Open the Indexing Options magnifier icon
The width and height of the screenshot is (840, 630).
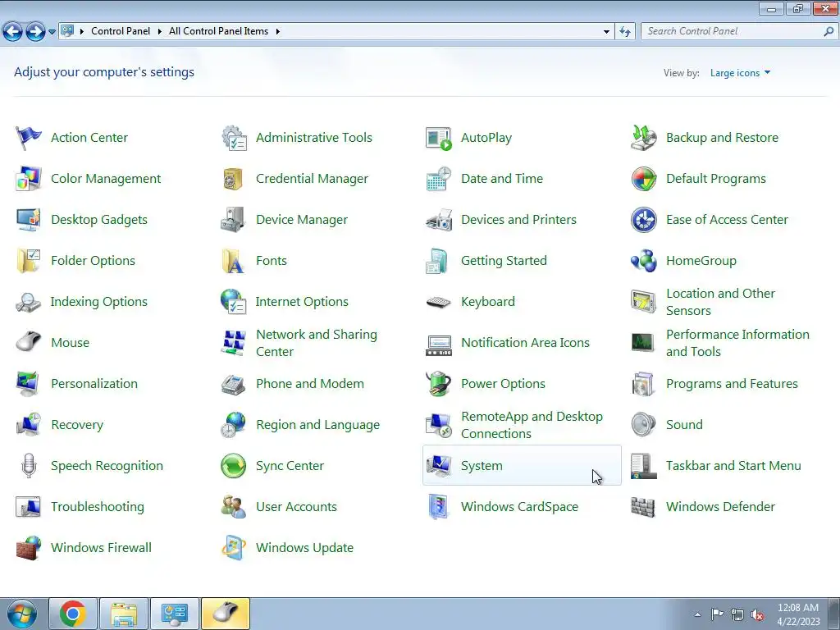(x=29, y=302)
